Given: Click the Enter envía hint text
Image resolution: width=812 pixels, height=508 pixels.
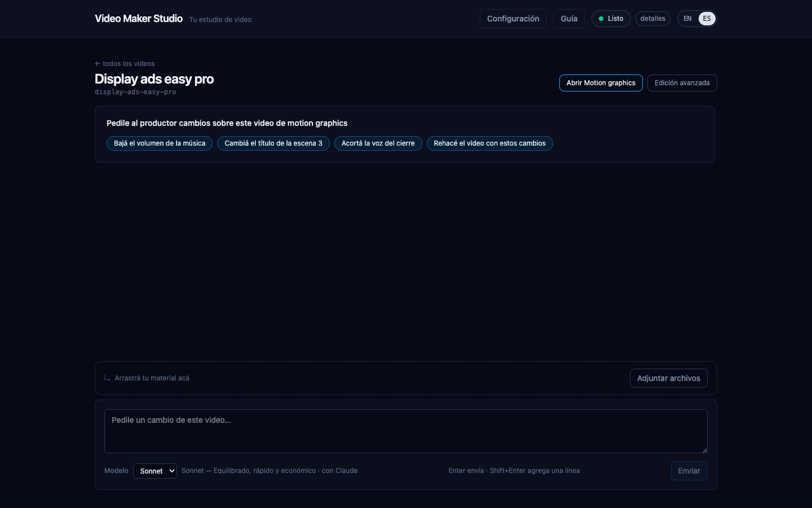Looking at the screenshot, I should 514,471.
